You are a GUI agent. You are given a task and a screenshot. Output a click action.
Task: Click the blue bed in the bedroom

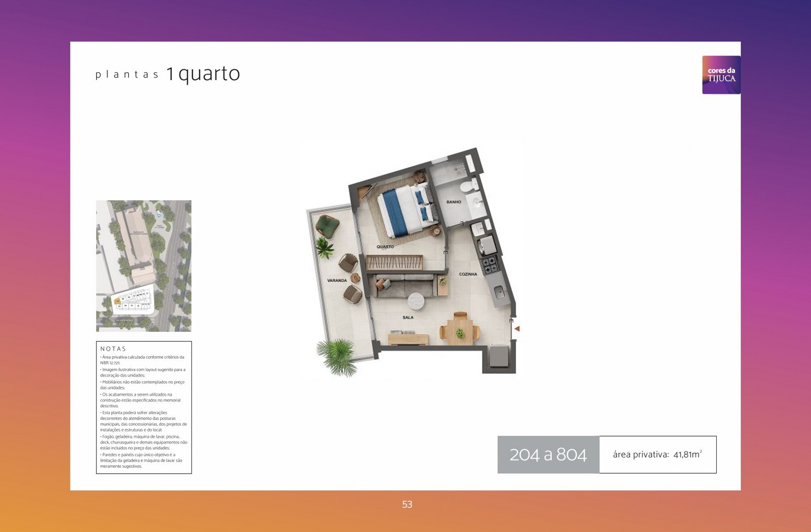pyautogui.click(x=410, y=210)
